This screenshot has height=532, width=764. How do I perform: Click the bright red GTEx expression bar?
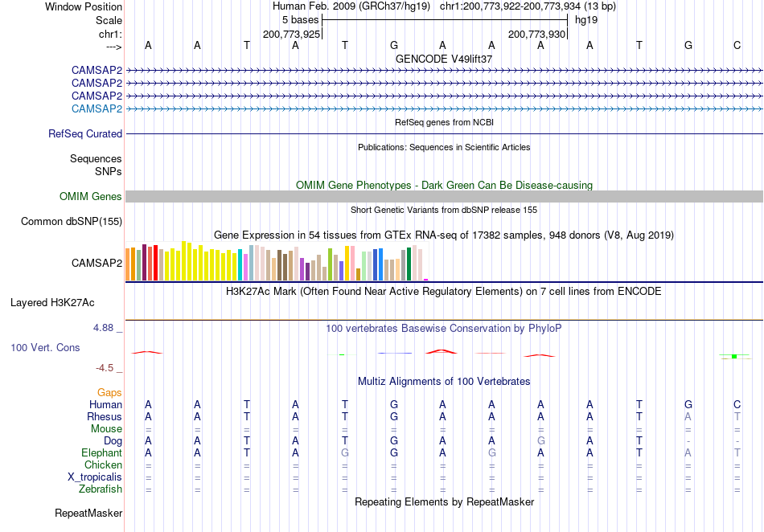point(155,263)
